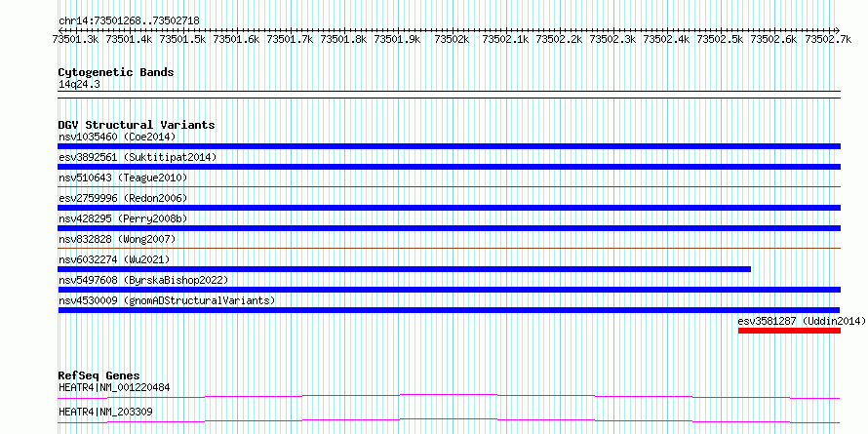
Task: Click the esv3581287 (Uddin2014) label
Action: tap(801, 321)
